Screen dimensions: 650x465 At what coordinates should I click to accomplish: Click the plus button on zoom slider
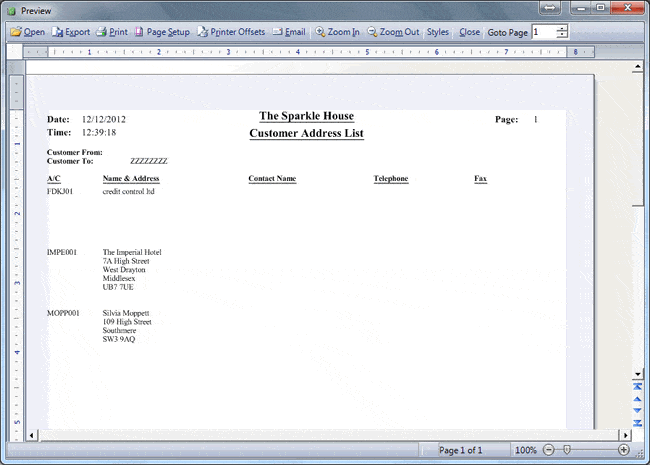(x=623, y=450)
